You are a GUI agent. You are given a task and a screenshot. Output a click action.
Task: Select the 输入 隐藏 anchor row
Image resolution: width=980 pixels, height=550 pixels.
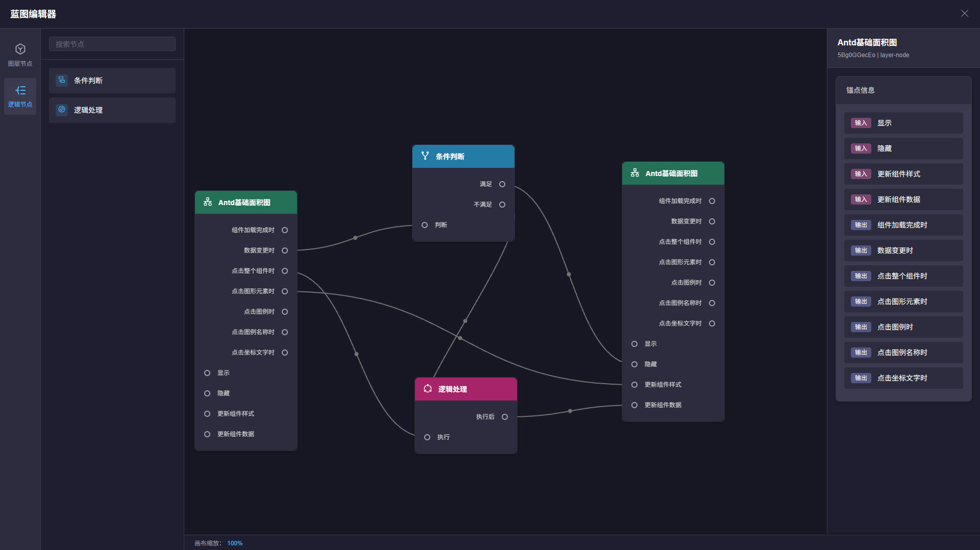[903, 148]
